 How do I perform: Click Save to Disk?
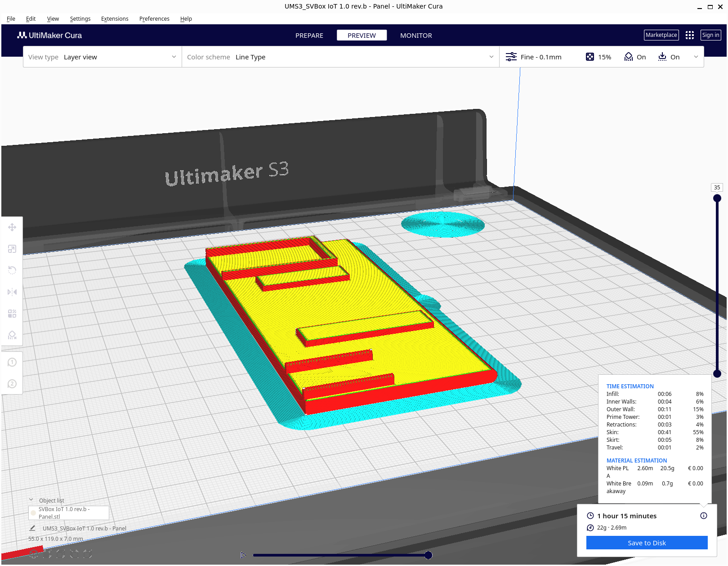(647, 543)
